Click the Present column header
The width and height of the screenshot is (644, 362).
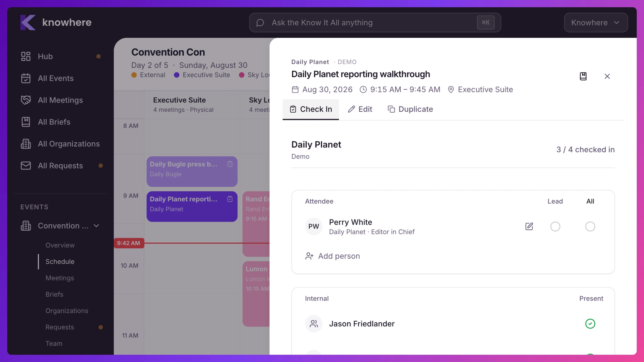click(591, 298)
